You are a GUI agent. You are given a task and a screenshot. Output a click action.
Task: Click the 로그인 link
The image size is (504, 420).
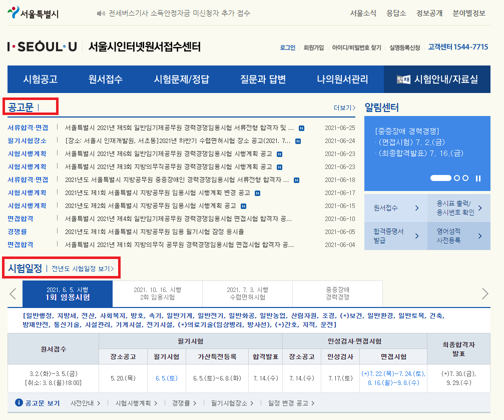pos(287,47)
